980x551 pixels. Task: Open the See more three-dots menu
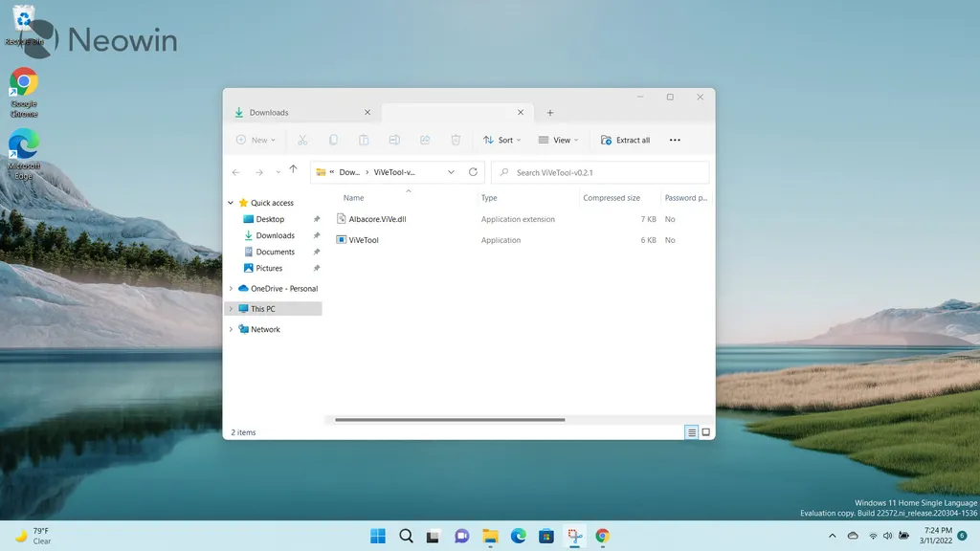[675, 140]
